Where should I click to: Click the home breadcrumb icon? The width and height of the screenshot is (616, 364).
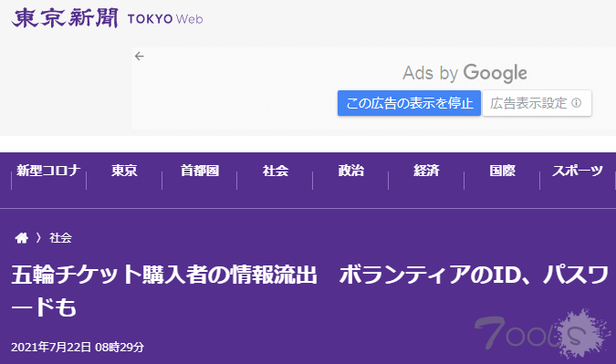click(22, 237)
